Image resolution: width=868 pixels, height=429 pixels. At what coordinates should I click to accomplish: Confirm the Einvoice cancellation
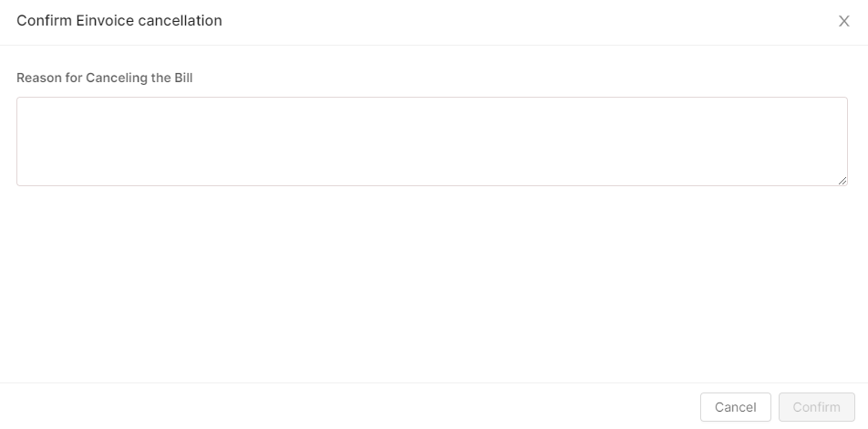point(816,407)
